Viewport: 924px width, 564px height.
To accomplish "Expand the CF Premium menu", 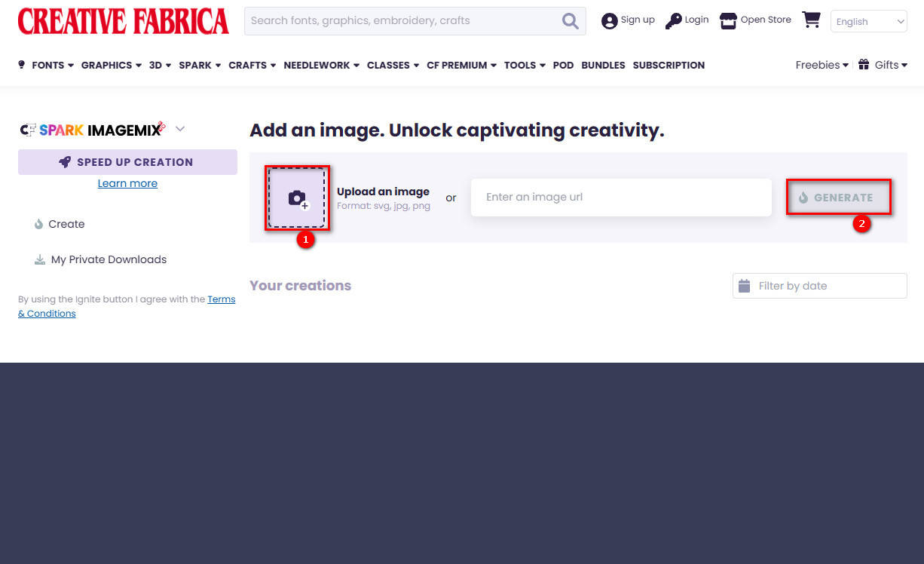I will [462, 65].
